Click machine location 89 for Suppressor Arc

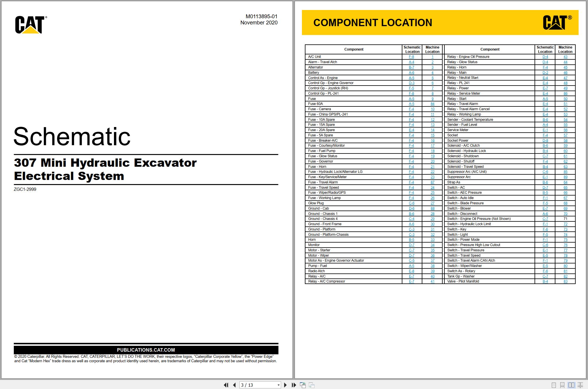pos(565,177)
